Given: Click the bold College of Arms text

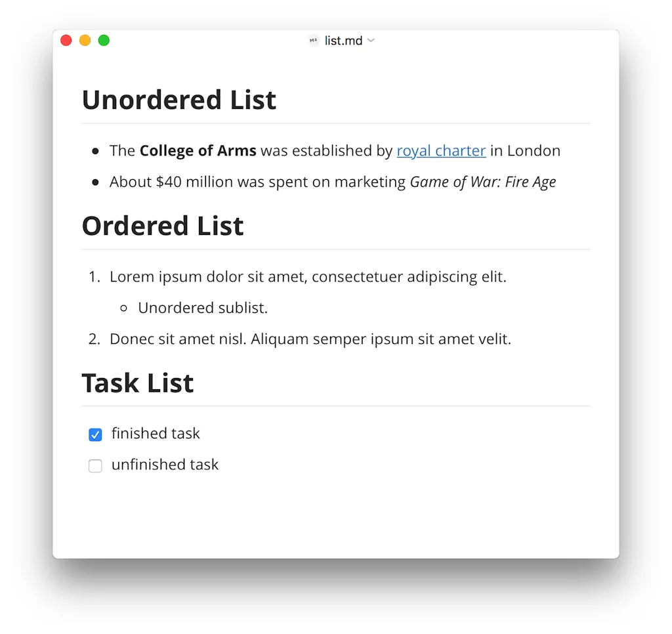Looking at the screenshot, I should click(198, 151).
